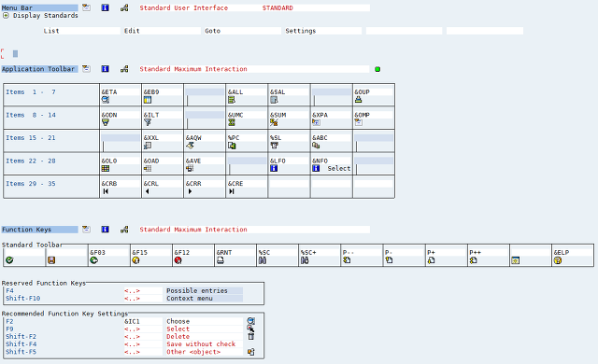
Task: Click the &F12 cancel icon
Action: 178,260
